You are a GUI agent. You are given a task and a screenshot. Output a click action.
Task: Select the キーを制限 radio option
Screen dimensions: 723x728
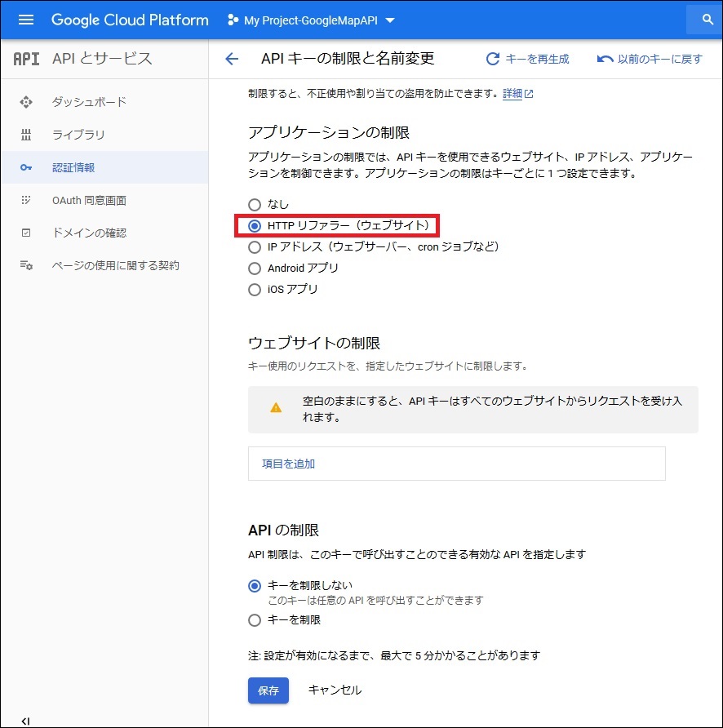(x=255, y=620)
